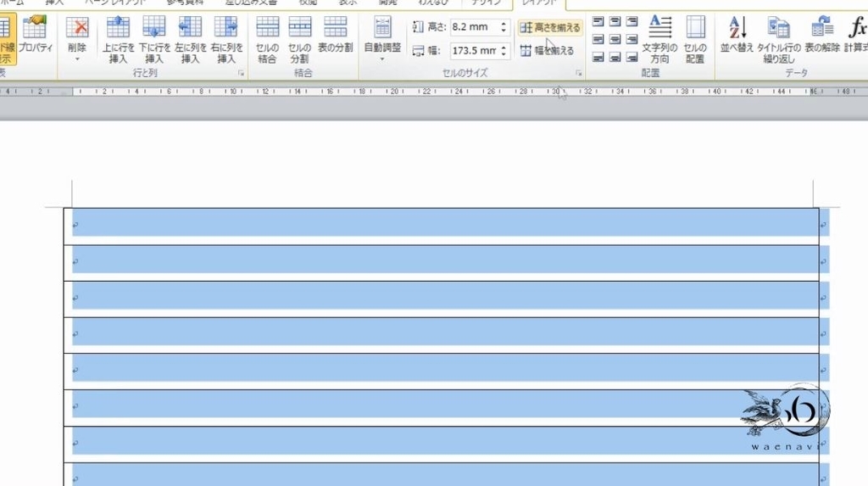Insert formula (計算式)
The width and height of the screenshot is (868, 486).
click(856, 35)
